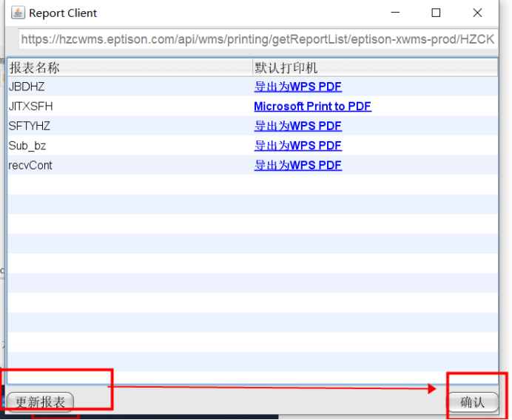Viewport: 512px width, 420px height.
Task: Open the printer link for JBDHZ
Action: [x=298, y=87]
